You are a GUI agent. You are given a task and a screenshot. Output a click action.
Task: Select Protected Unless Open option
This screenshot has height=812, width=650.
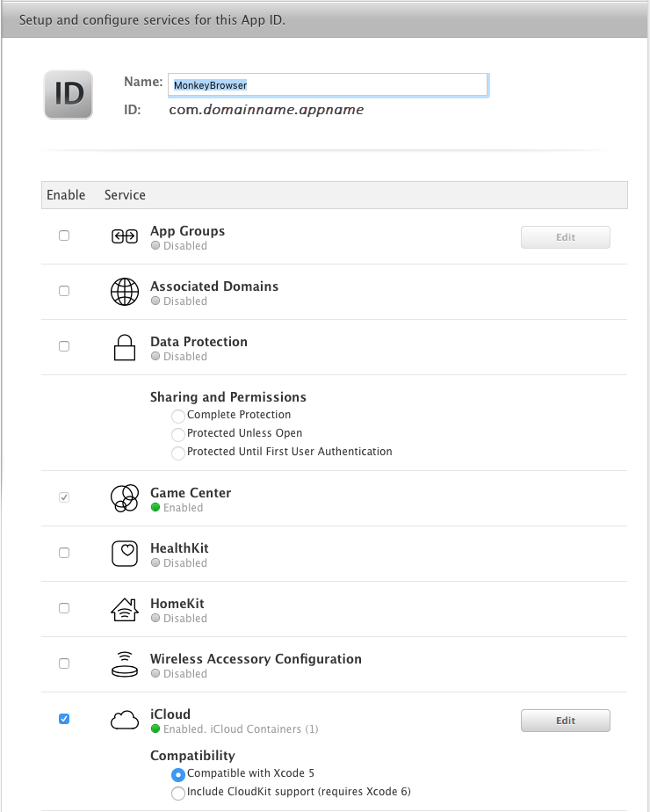177,435
